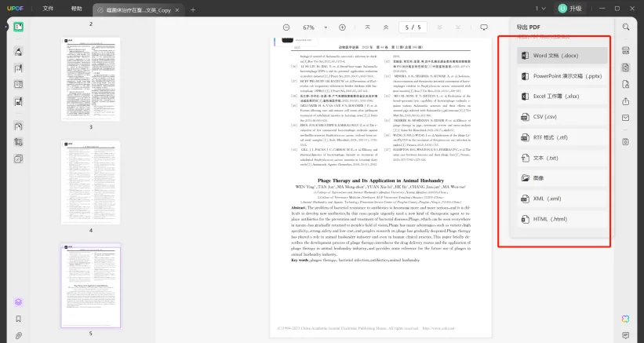The height and width of the screenshot is (343, 644).
Task: Click the page number field 5 / 5
Action: (413, 27)
